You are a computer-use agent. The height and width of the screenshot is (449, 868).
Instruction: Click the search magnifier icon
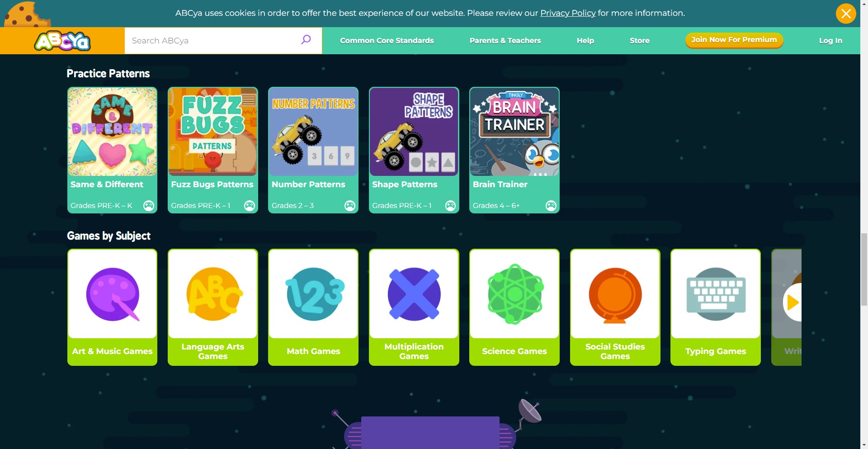306,40
